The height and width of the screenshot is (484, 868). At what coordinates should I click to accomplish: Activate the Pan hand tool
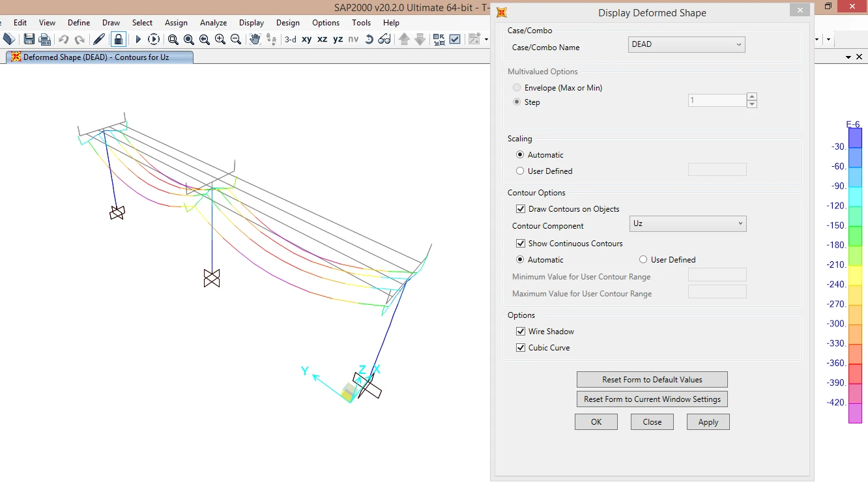pos(255,39)
